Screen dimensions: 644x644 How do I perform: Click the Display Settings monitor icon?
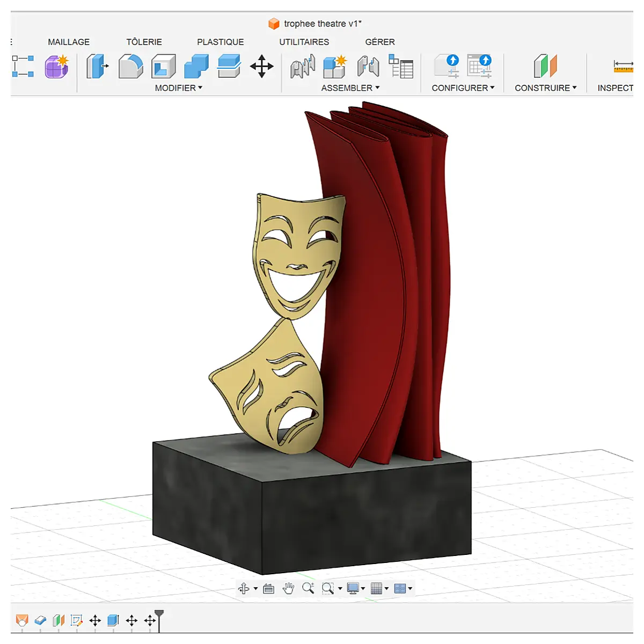pos(353,589)
